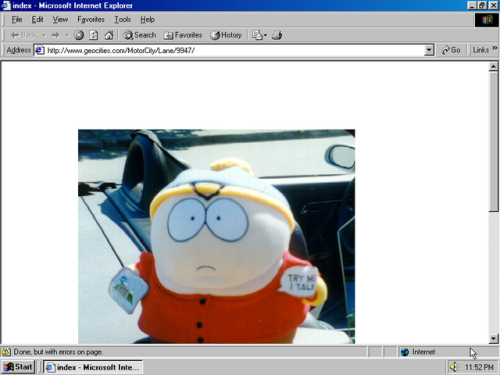Click the Back arrow button
The width and height of the screenshot is (500, 375).
pyautogui.click(x=24, y=35)
